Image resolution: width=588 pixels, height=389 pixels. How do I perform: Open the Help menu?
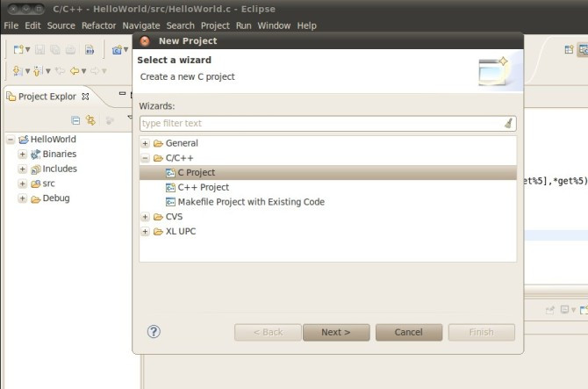(x=307, y=25)
